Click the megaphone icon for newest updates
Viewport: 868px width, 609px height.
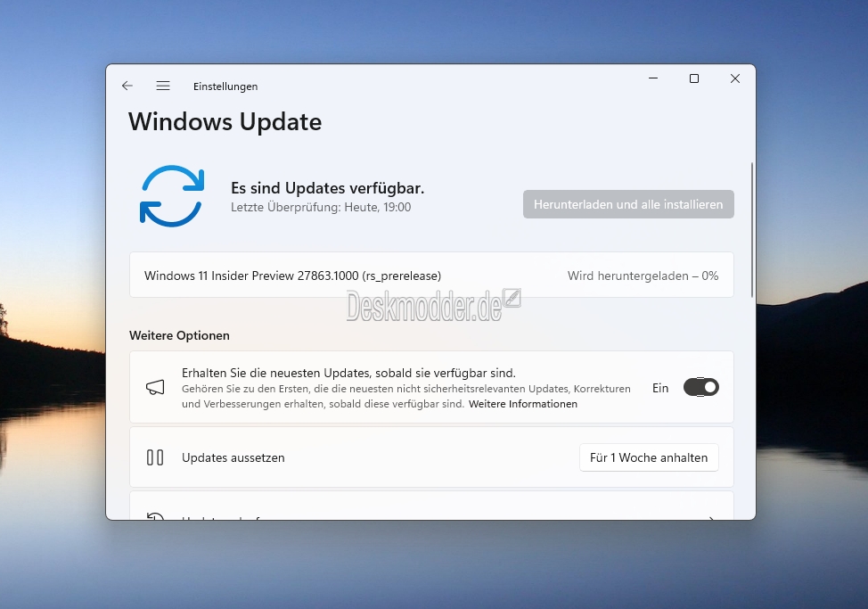click(155, 388)
